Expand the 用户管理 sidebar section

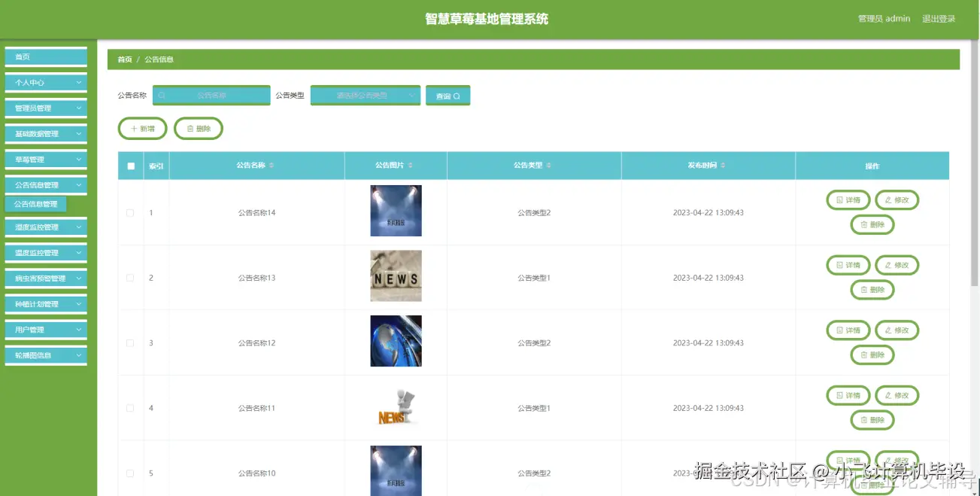click(46, 329)
